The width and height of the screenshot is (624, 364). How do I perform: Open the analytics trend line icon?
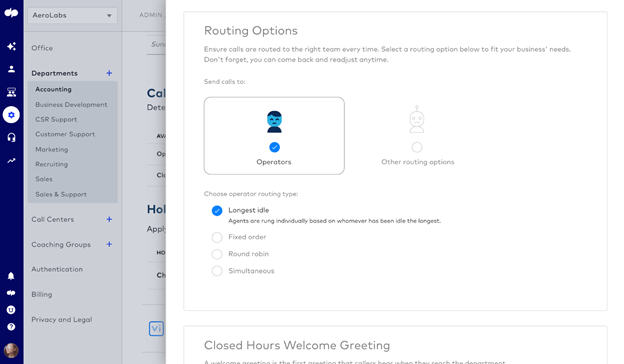[x=11, y=161]
